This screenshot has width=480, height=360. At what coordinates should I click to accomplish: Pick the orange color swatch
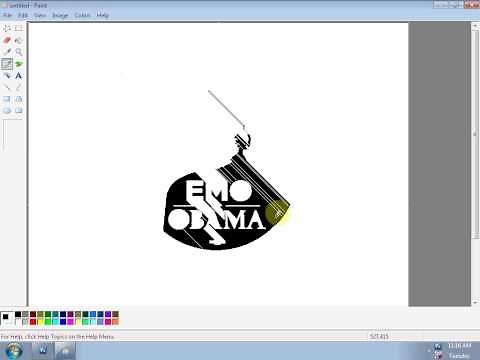(115, 322)
